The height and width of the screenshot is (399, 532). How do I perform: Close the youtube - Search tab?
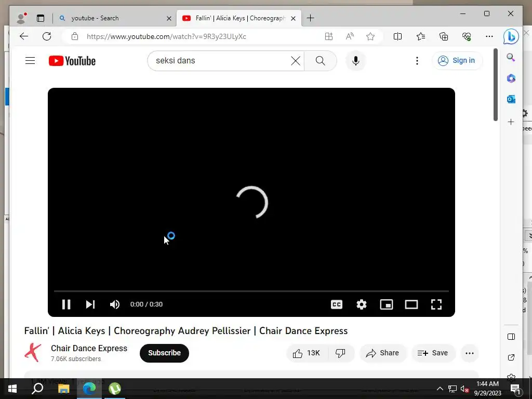click(x=169, y=18)
